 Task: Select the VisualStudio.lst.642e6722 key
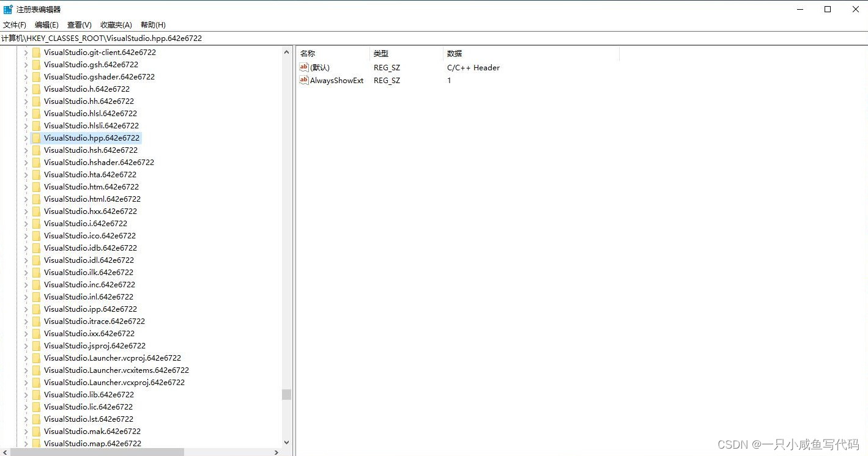click(89, 419)
